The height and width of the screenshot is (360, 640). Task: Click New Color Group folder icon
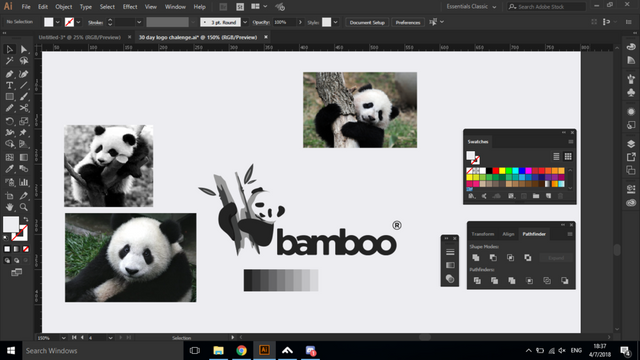(536, 196)
